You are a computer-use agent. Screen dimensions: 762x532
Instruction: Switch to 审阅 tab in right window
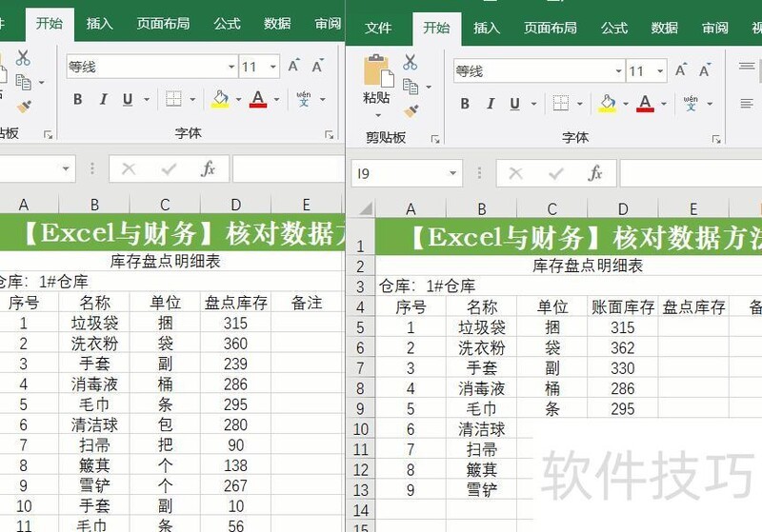point(715,28)
